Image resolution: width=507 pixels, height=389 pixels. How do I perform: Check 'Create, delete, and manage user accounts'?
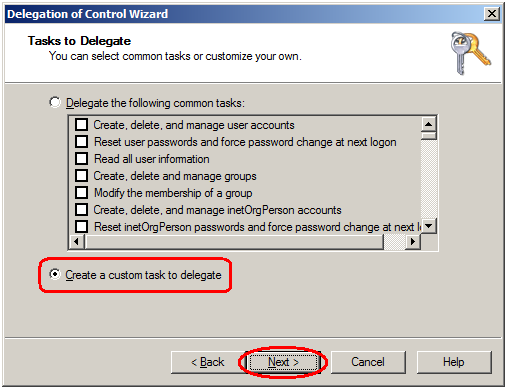click(x=82, y=125)
